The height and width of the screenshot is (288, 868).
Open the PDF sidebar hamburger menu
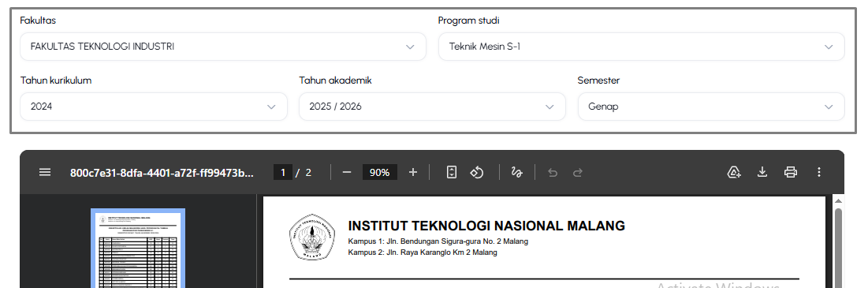pos(45,172)
